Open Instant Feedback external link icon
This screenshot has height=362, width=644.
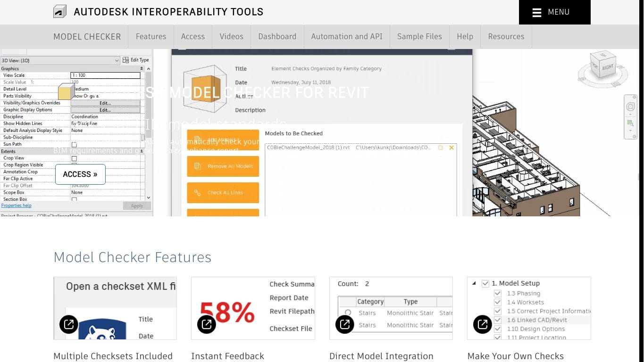pyautogui.click(x=207, y=324)
